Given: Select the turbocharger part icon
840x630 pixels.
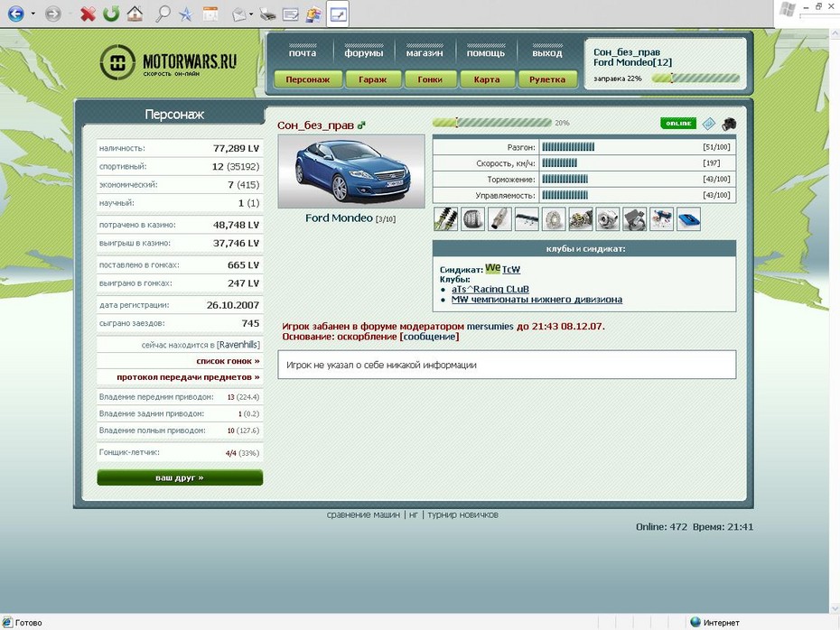Looking at the screenshot, I should pyautogui.click(x=608, y=219).
